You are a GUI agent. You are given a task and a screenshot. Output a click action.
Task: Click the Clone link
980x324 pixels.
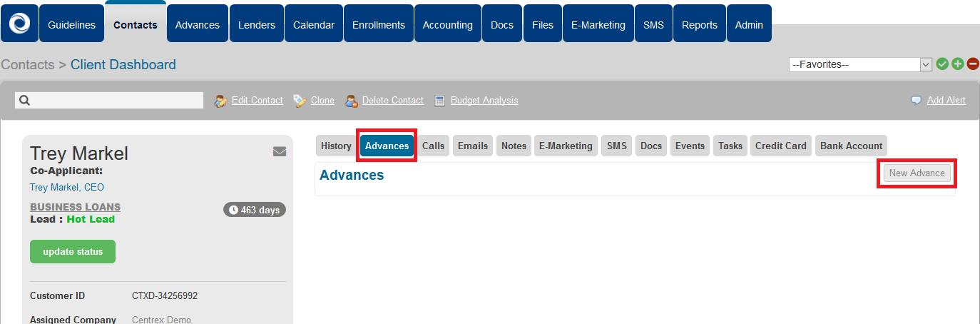click(x=322, y=101)
